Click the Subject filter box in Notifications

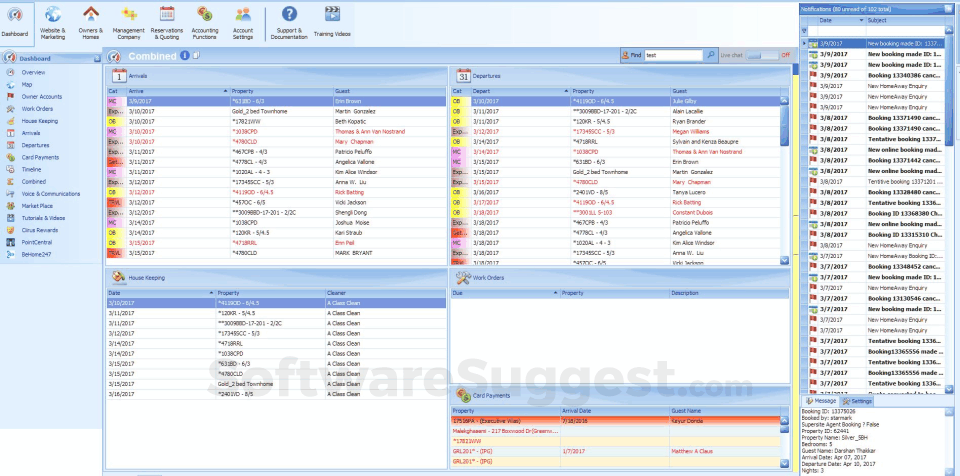[905, 30]
